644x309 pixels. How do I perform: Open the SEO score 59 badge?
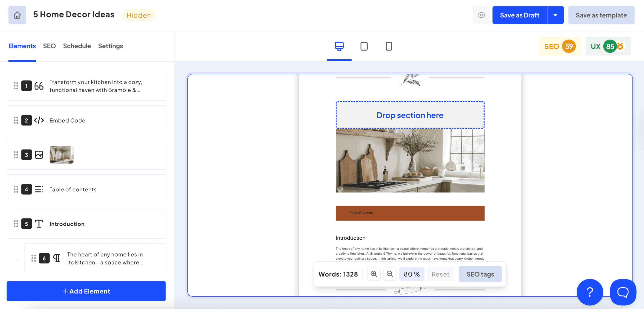coord(560,46)
